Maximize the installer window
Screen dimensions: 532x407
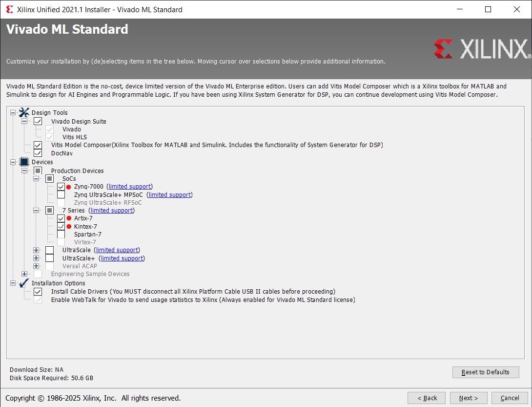point(488,9)
